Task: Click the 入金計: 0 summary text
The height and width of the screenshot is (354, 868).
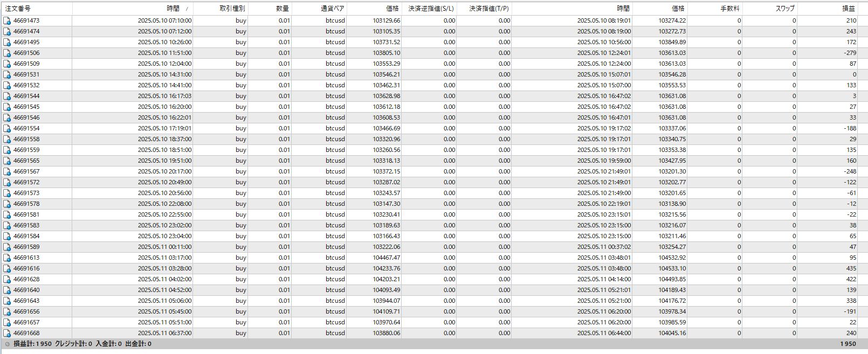Action: [x=109, y=344]
